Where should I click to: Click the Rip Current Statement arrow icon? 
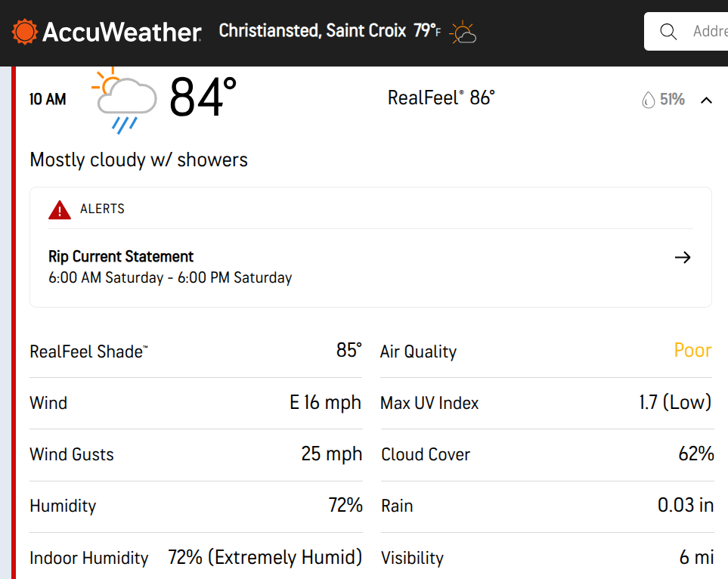(683, 258)
